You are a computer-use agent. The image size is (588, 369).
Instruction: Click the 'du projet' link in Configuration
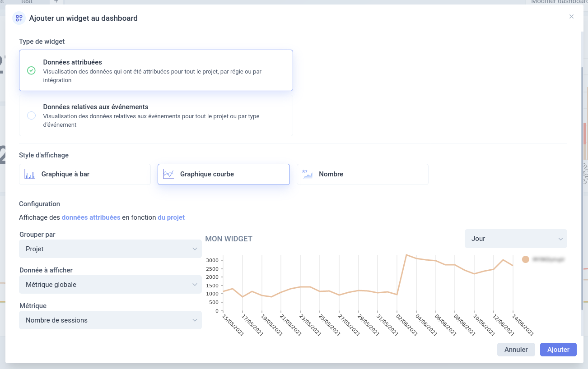click(x=171, y=217)
